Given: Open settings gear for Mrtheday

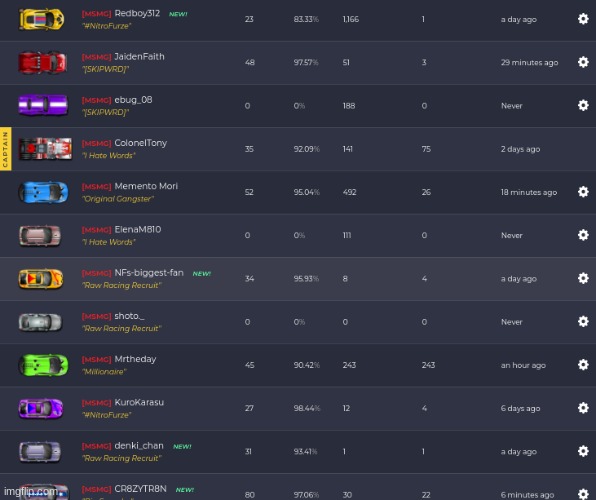Looking at the screenshot, I should pyautogui.click(x=583, y=365).
